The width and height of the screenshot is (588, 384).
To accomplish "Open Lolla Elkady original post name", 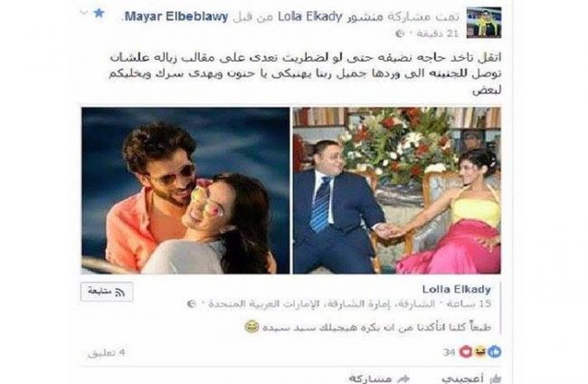I will pos(456,290).
